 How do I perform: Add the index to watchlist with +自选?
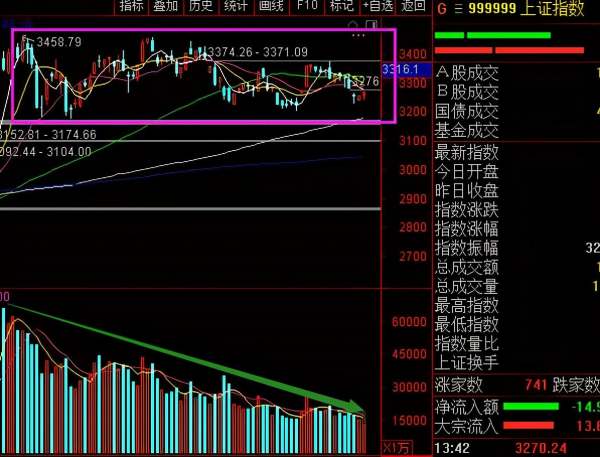tap(376, 7)
